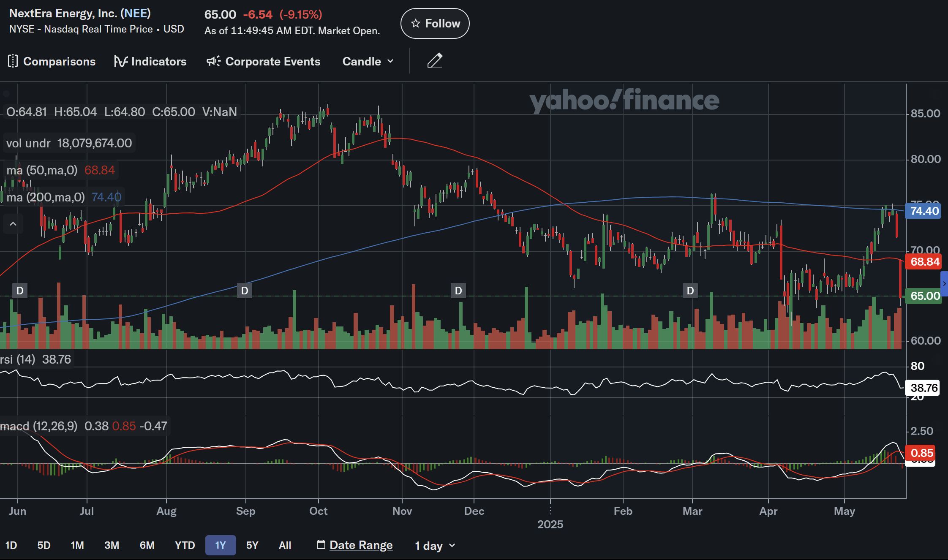Select the 5Y time range

coord(252,545)
